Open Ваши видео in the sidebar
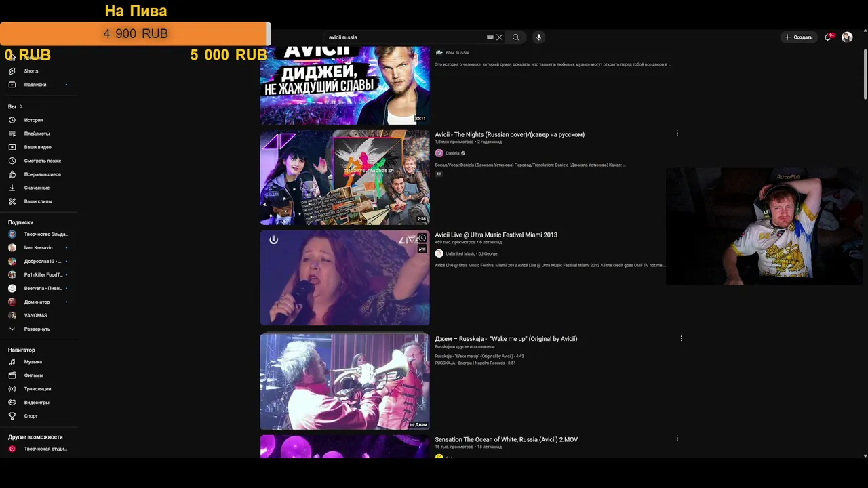This screenshot has height=488, width=868. 37,147
